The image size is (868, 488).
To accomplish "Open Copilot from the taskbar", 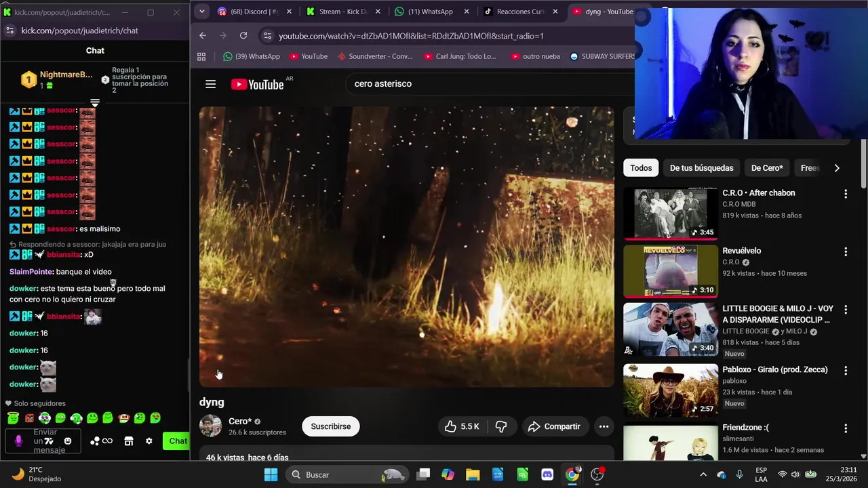I will point(448,474).
